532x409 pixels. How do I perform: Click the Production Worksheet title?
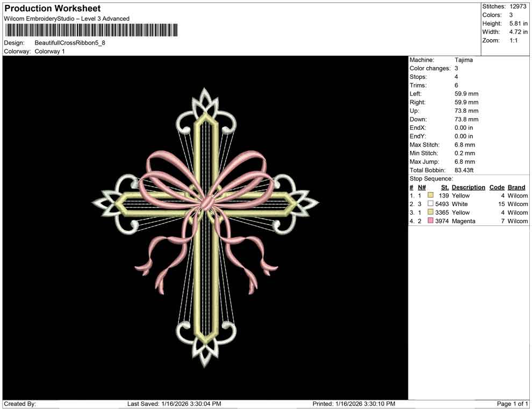[52, 8]
